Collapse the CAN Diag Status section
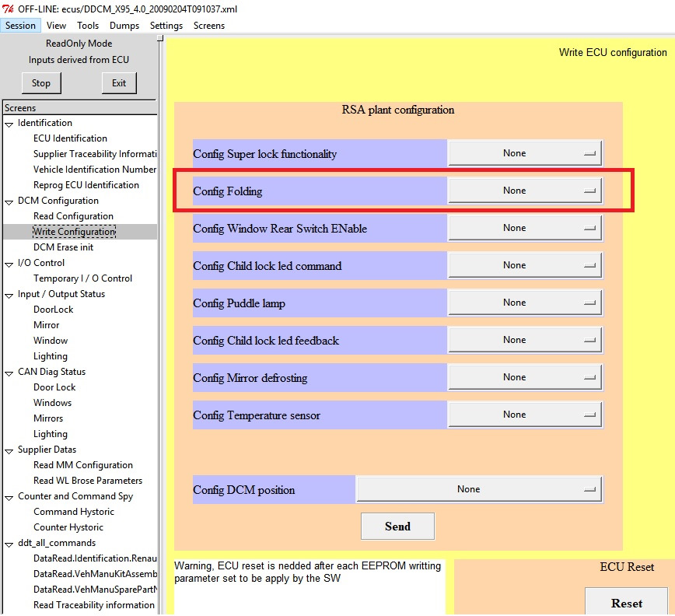The width and height of the screenshot is (675, 616). point(9,373)
